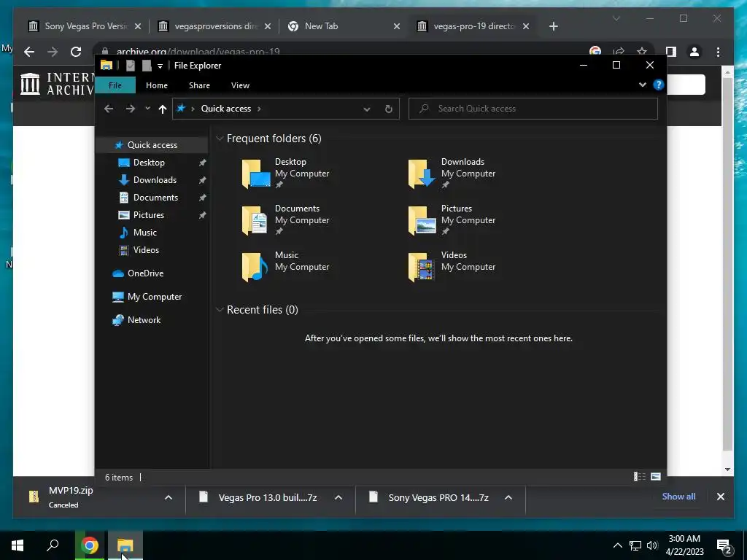Click the New folder quick access toolbar icon
This screenshot has height=560, width=747.
click(147, 66)
